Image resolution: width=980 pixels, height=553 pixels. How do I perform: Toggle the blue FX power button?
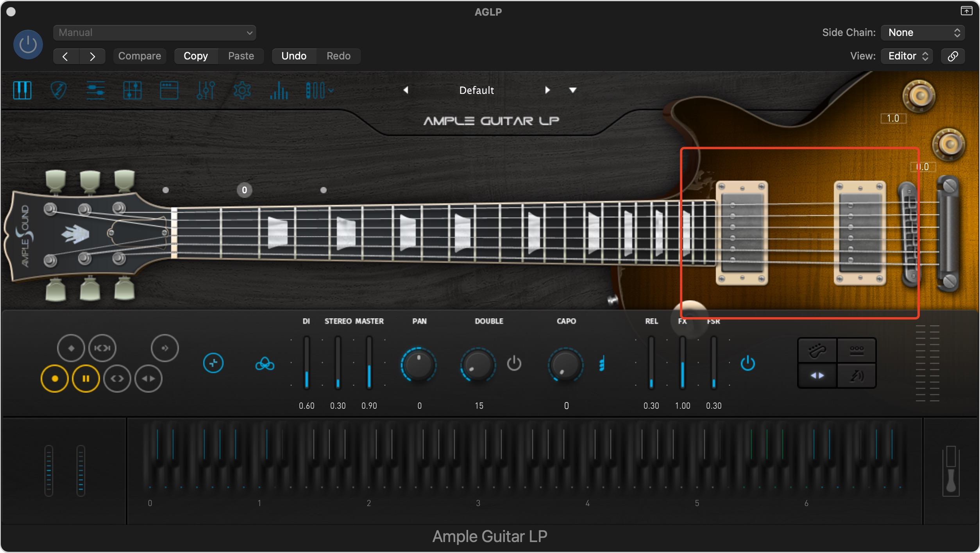[x=748, y=363]
